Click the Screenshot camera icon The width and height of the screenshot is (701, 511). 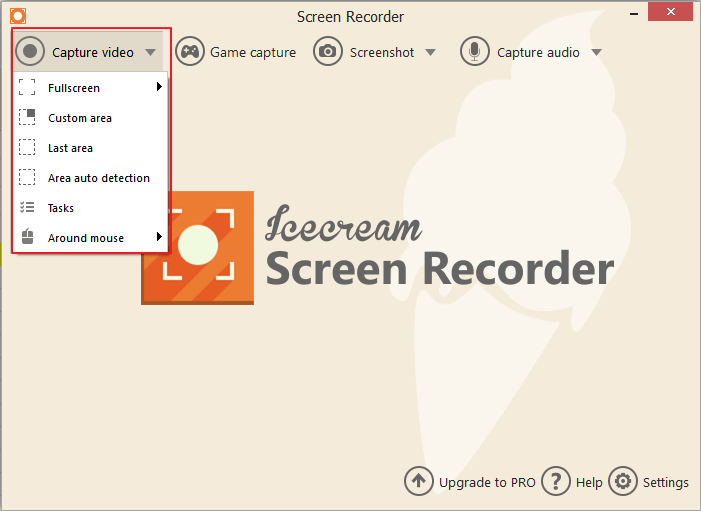328,52
